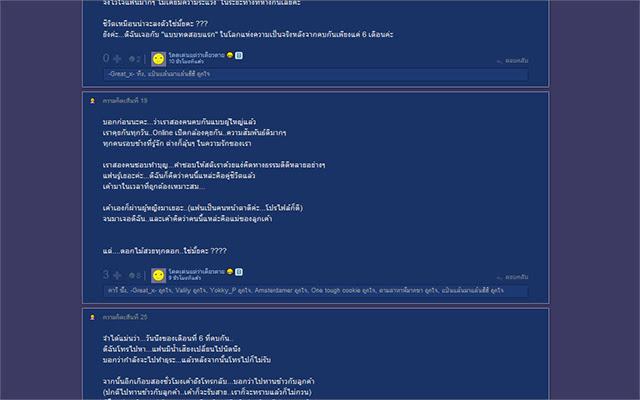This screenshot has width=640, height=400.
Task: Click the line ending with 'ใช่มั้ยคะ ????'
Action: 164,251
